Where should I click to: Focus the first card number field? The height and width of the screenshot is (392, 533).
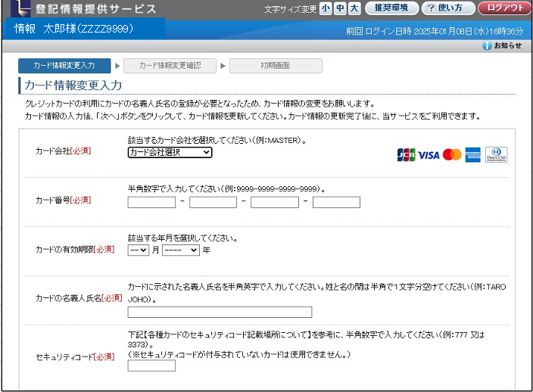click(x=151, y=202)
